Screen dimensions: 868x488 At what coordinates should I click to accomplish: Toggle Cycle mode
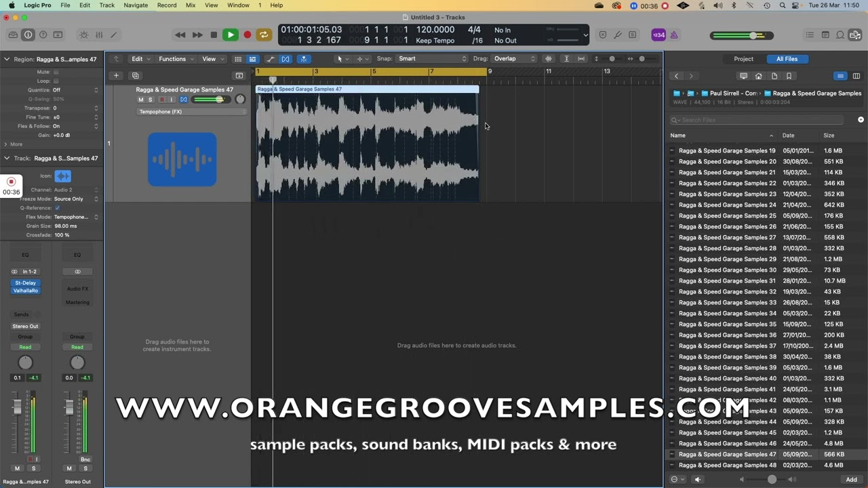[264, 35]
